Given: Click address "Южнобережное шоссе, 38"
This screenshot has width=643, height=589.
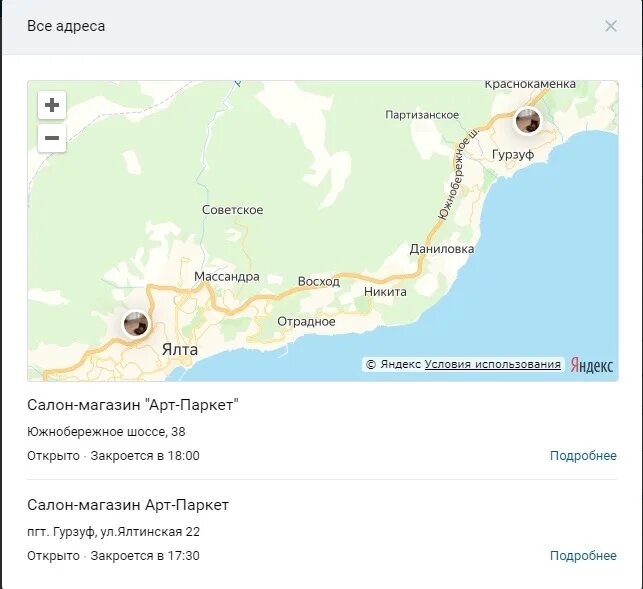Looking at the screenshot, I should (106, 432).
